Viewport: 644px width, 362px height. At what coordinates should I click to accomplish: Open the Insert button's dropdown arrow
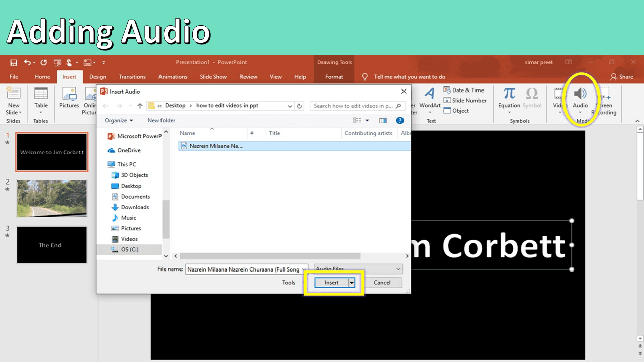(352, 283)
